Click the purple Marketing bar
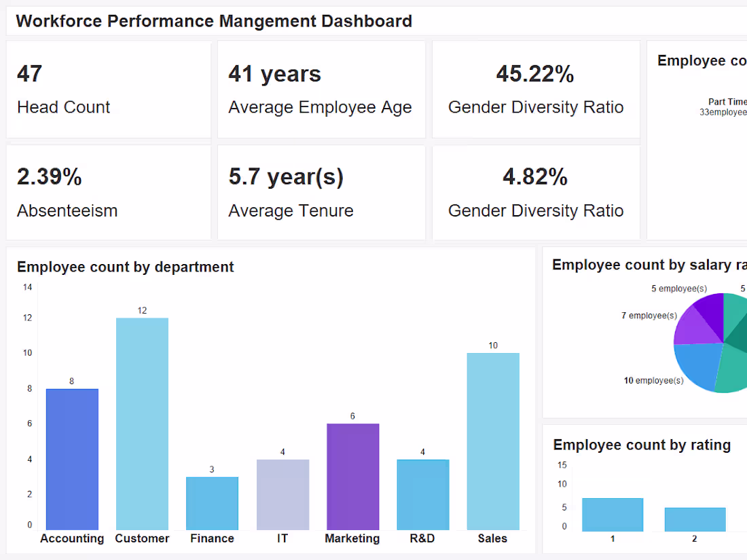 (353, 477)
